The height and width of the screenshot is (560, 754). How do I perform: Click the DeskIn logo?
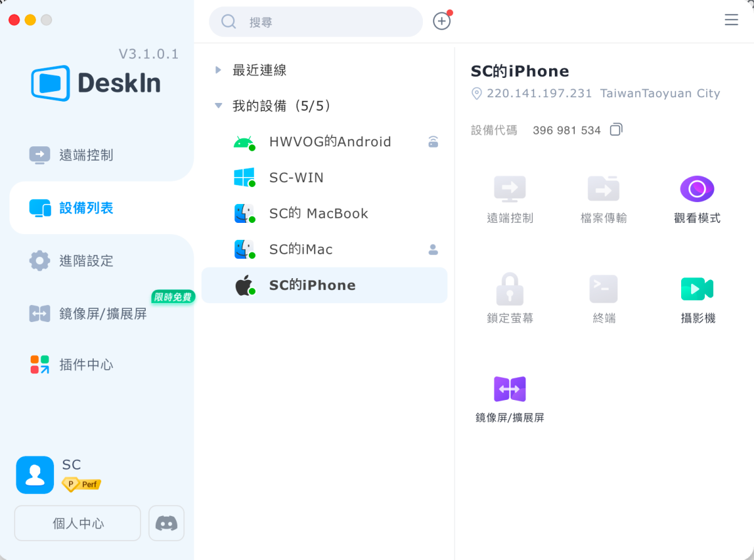(96, 83)
